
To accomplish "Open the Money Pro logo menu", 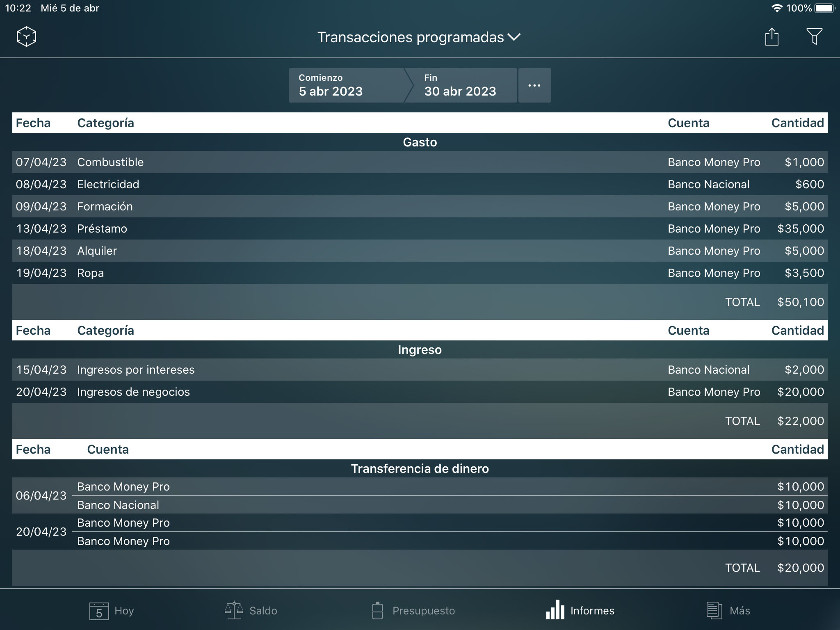I will [x=25, y=36].
